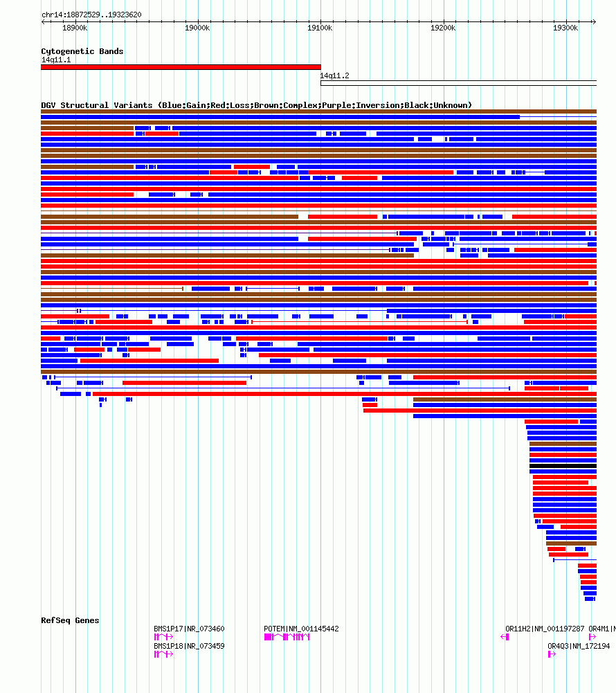This screenshot has height=693, width=616.
Task: Select the 19000k ruler label
Action: (197, 28)
